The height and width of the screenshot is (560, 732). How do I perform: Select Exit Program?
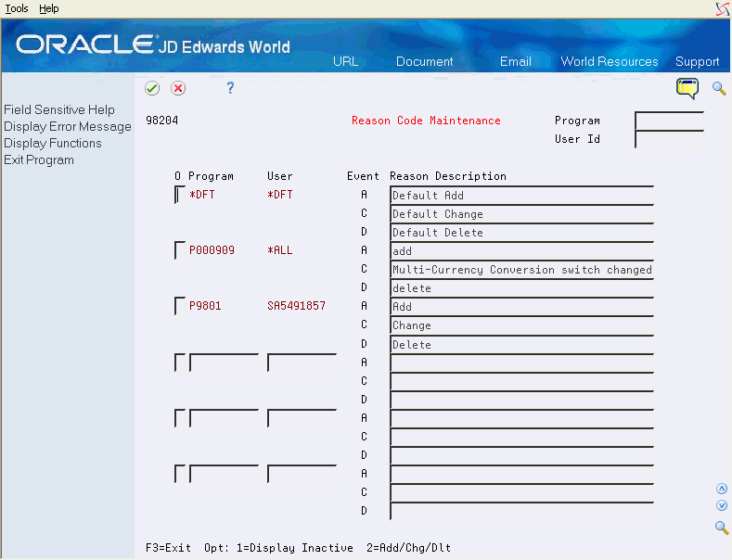point(39,160)
